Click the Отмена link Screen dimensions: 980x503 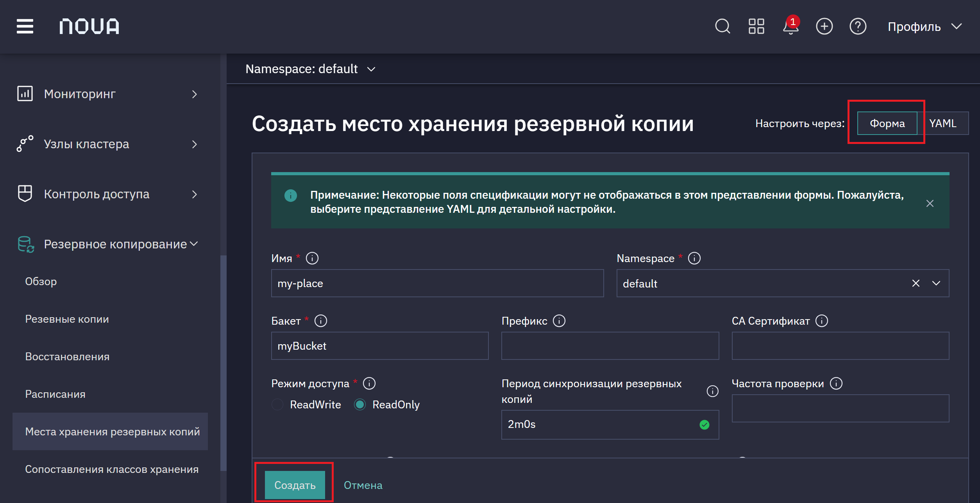point(363,485)
